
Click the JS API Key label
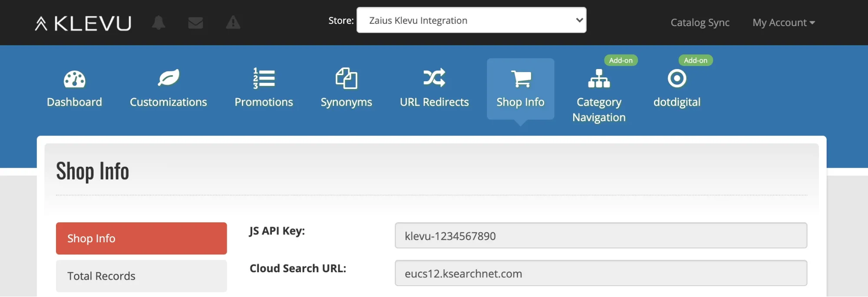[x=277, y=231]
